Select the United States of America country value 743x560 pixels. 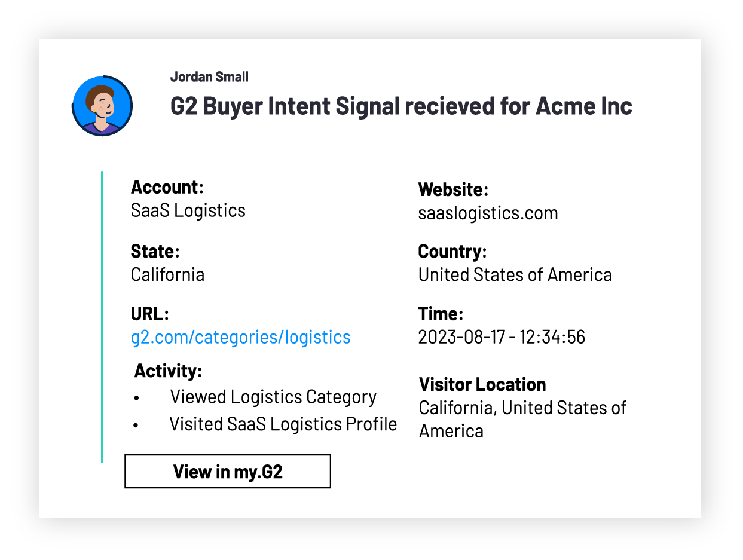click(515, 274)
